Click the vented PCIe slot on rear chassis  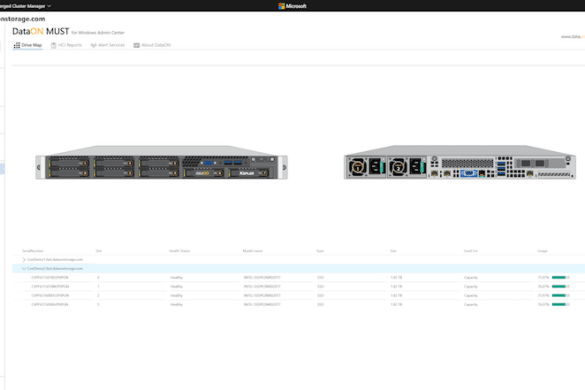(467, 163)
